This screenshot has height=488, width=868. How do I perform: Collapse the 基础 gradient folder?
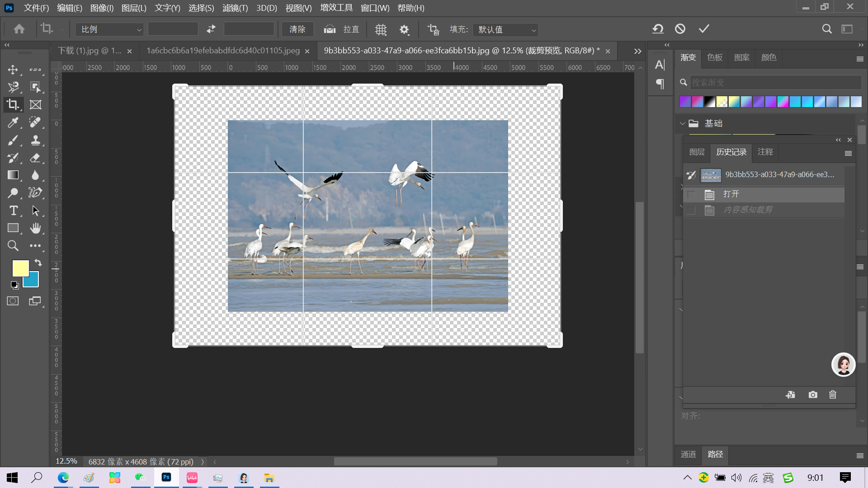[682, 123]
